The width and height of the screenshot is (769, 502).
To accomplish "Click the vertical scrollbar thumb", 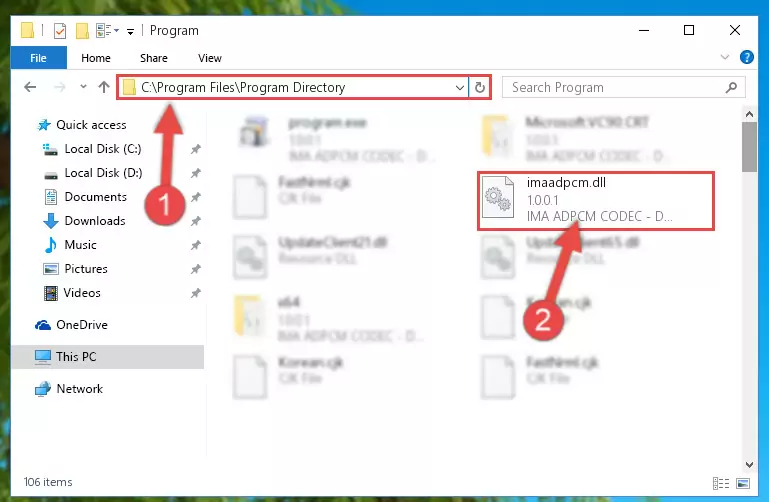I will click(x=749, y=147).
